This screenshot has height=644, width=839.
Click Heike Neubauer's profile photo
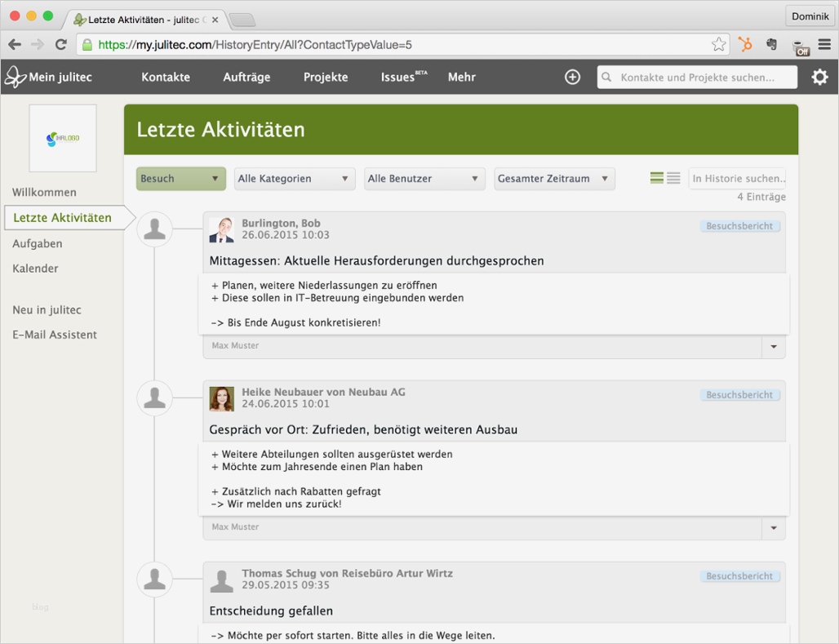[x=221, y=399]
